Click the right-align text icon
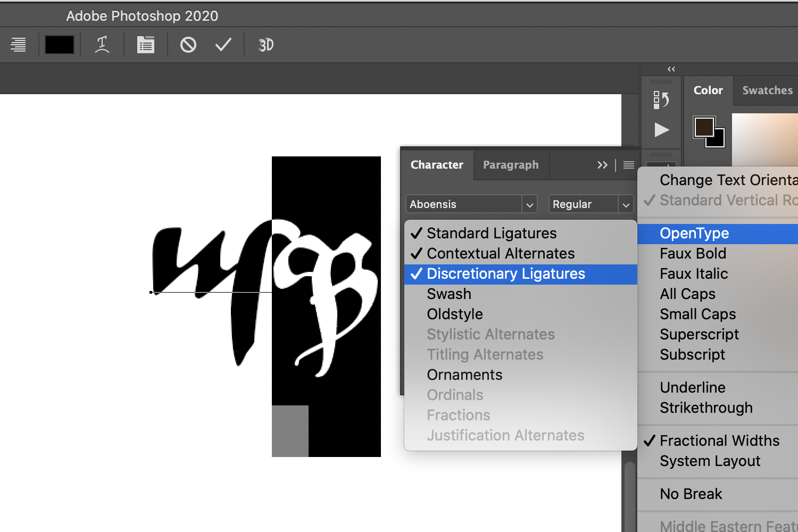This screenshot has height=532, width=798. point(19,45)
